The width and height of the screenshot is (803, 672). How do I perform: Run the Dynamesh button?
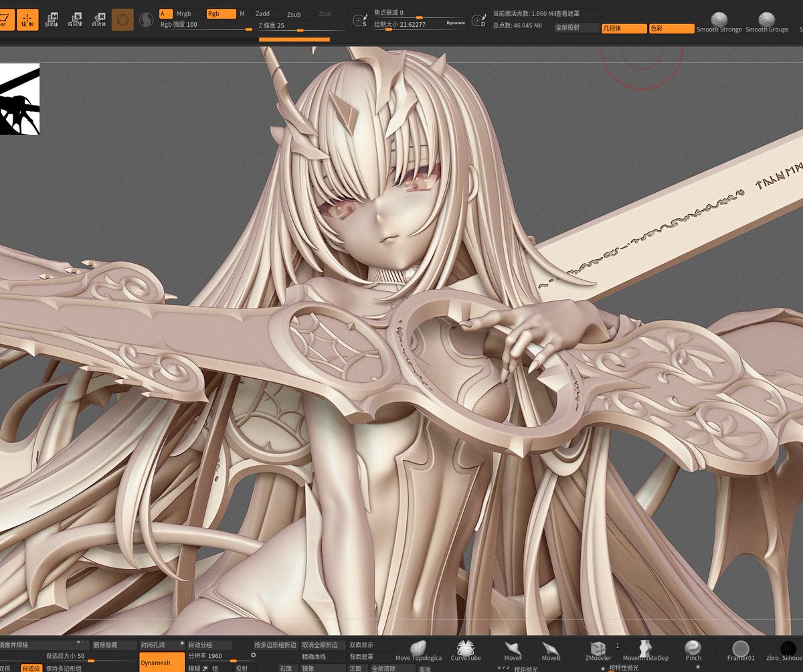161,663
